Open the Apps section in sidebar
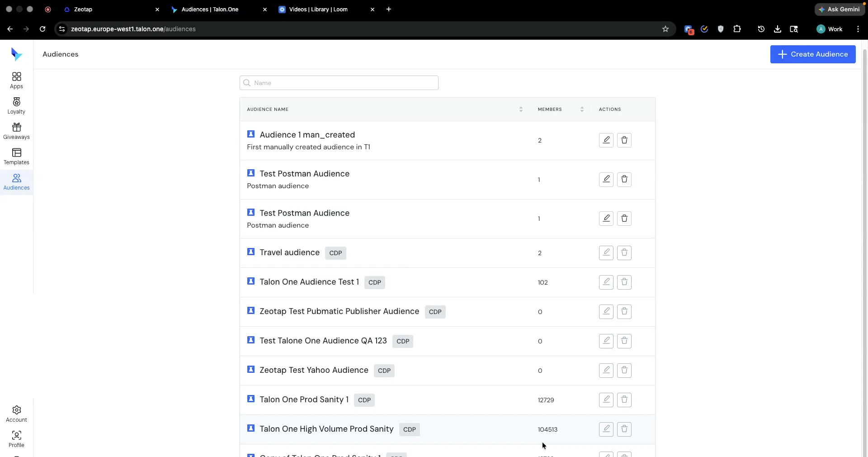The height and width of the screenshot is (457, 868). pyautogui.click(x=16, y=81)
